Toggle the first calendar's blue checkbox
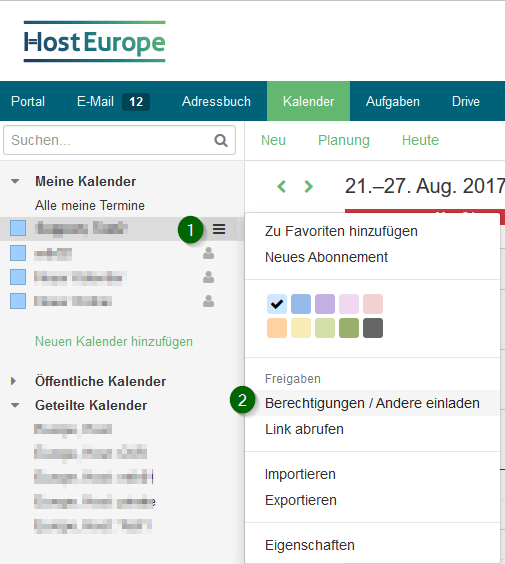Image resolution: width=505 pixels, height=564 pixels. [x=18, y=228]
